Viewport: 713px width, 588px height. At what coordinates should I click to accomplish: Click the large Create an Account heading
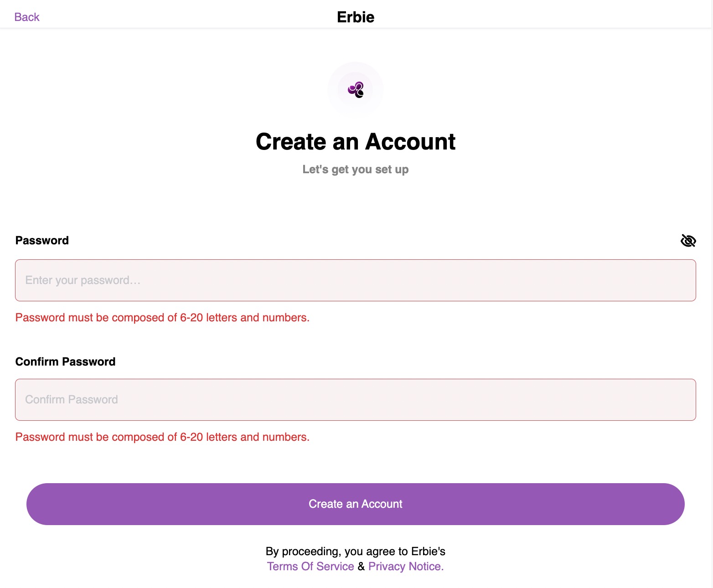356,142
